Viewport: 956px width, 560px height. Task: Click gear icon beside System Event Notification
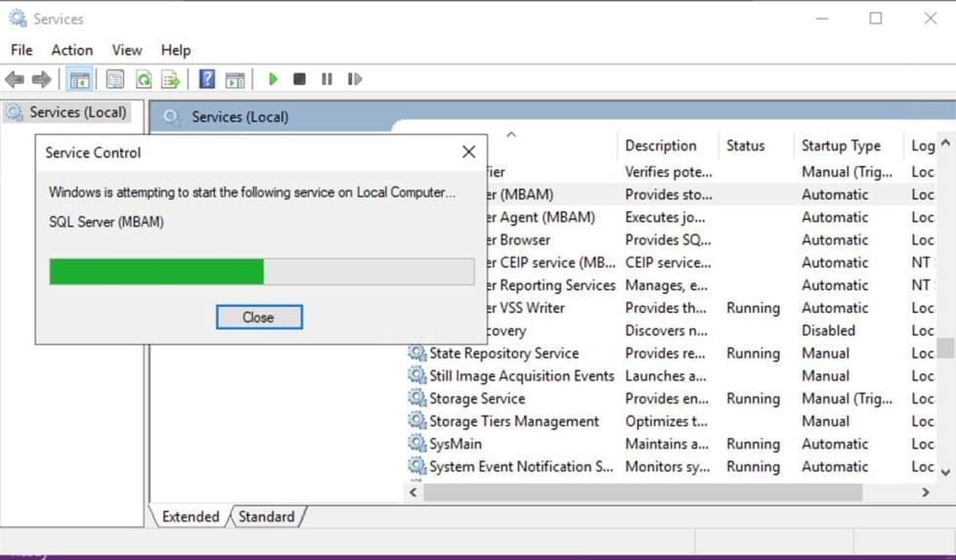(x=417, y=466)
